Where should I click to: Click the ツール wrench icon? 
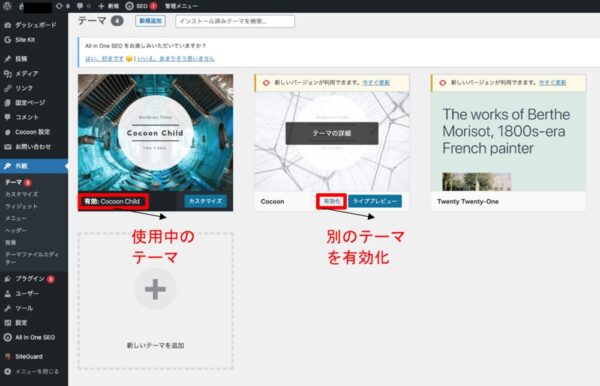click(8, 308)
